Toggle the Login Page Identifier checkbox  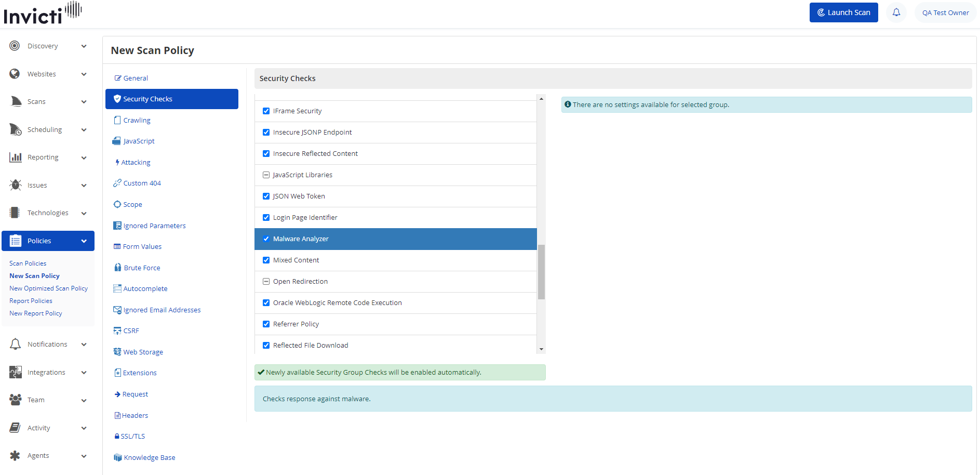[x=266, y=217]
